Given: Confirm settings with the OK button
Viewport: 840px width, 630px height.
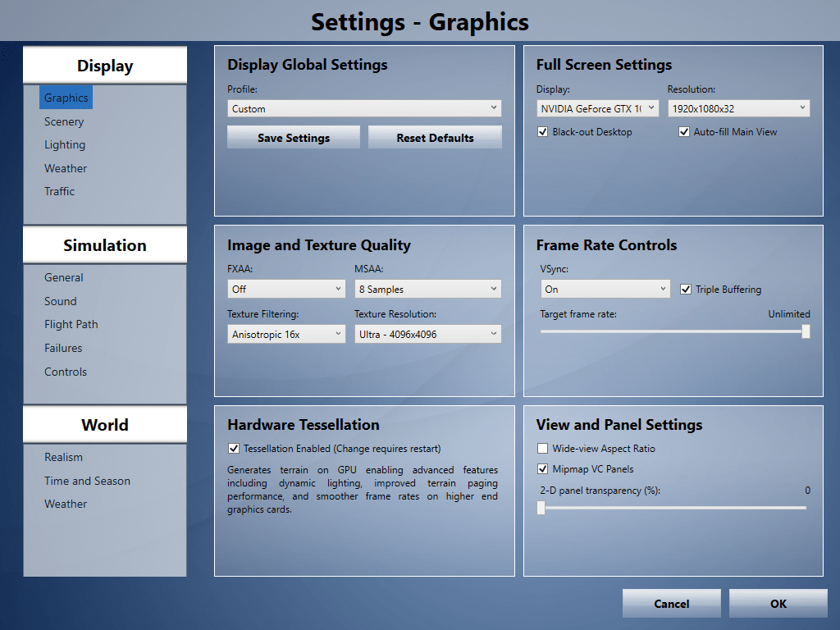Looking at the screenshot, I should 778,604.
